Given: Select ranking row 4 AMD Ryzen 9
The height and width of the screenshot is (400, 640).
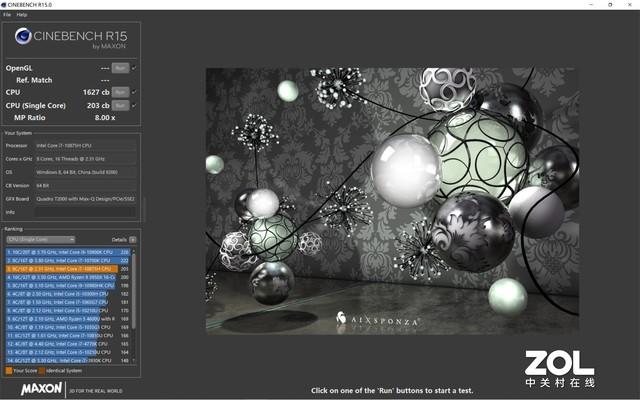Looking at the screenshot, I should [68, 277].
